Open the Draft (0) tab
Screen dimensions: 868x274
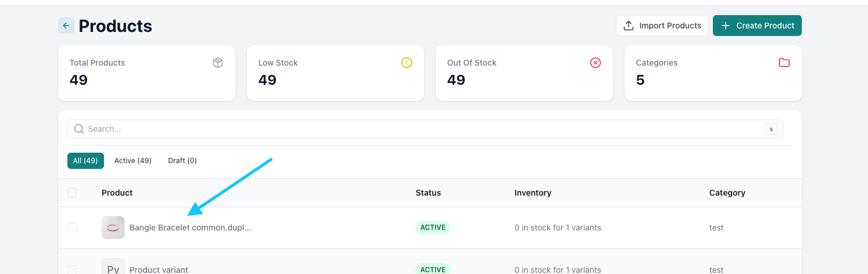[x=182, y=161]
